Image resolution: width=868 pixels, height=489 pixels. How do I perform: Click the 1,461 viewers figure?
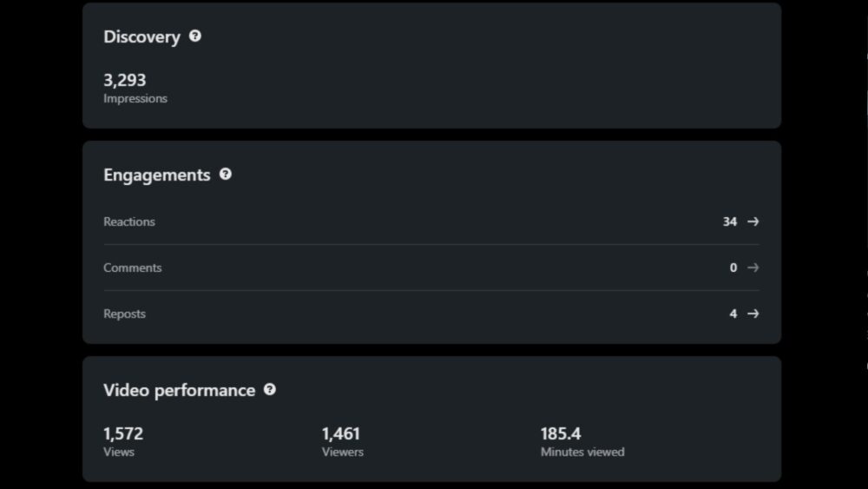click(x=341, y=433)
